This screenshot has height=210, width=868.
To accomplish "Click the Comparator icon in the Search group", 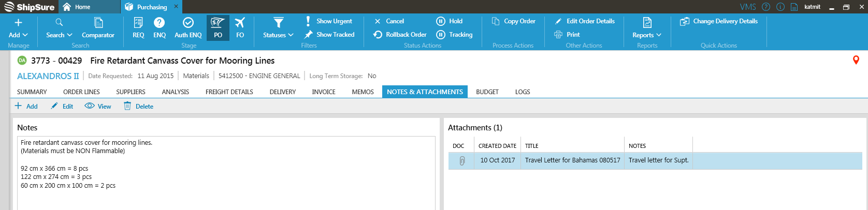I will pos(98,23).
